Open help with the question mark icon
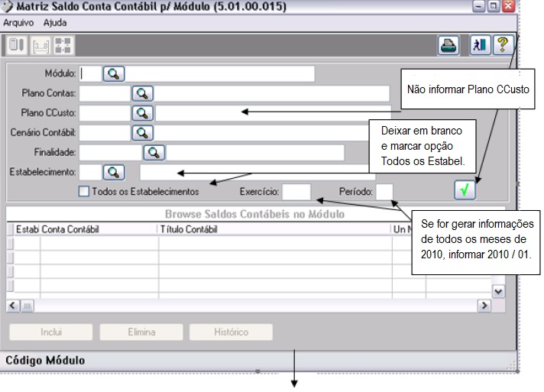The width and height of the screenshot is (544, 392). (x=503, y=45)
